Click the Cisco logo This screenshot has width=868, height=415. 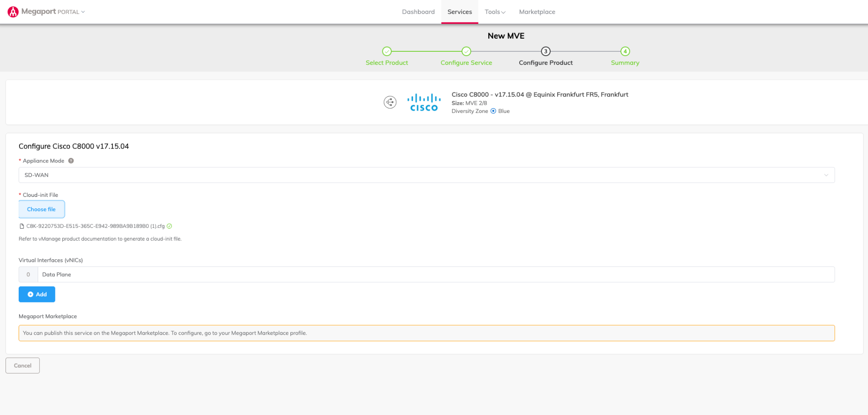424,102
